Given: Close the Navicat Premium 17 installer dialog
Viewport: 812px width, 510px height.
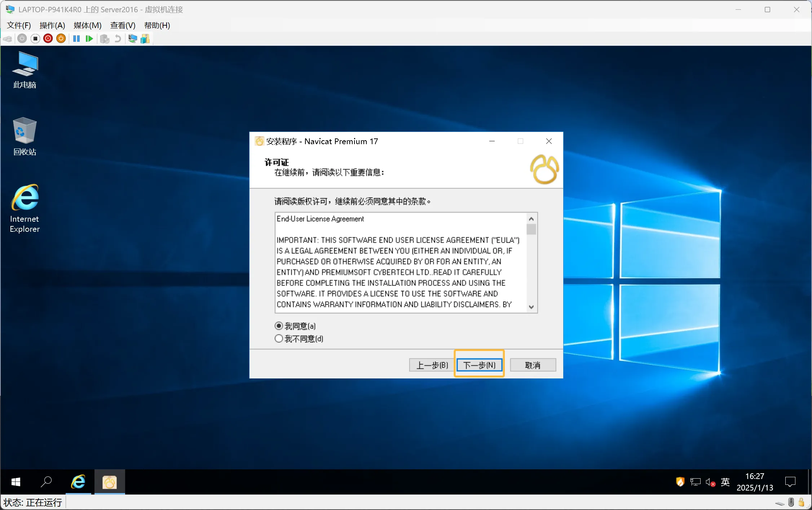Looking at the screenshot, I should [x=549, y=141].
